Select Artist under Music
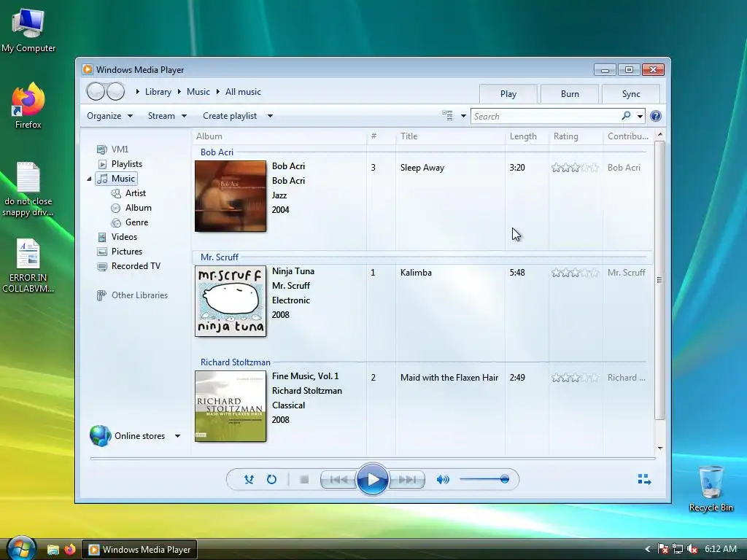Screen dimensions: 747x560 tap(128, 192)
